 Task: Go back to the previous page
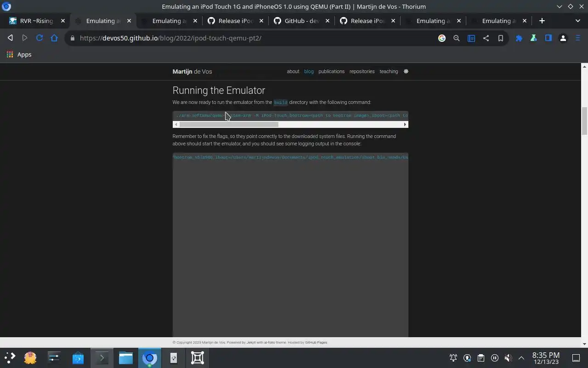[10, 38]
